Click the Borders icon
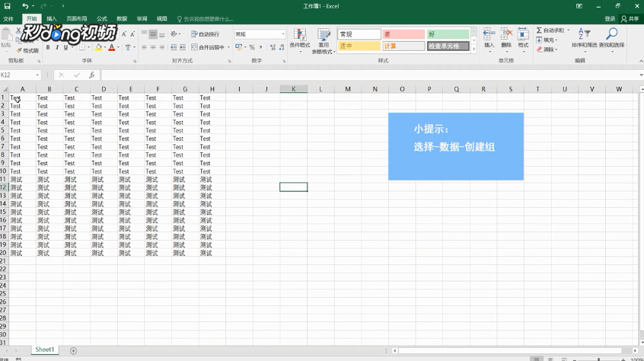 82,48
